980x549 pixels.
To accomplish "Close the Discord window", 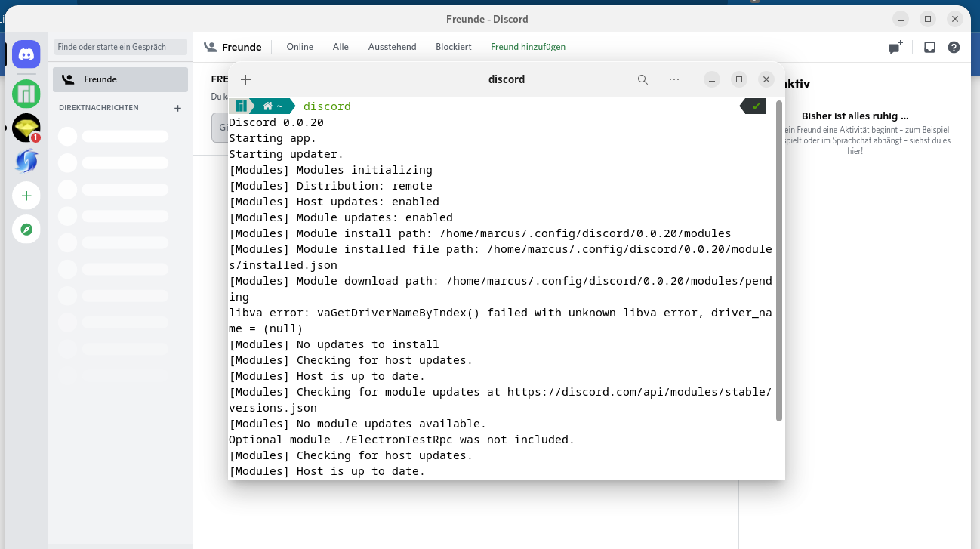I will click(x=956, y=19).
